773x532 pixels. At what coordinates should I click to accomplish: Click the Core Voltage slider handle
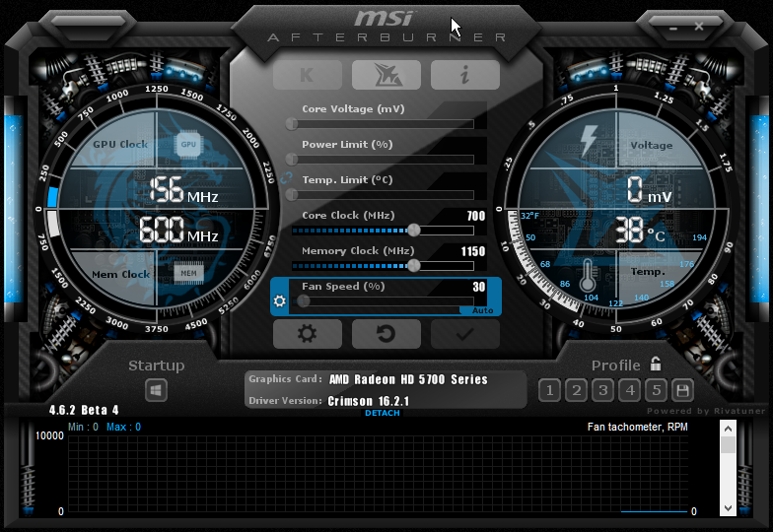pos(292,124)
